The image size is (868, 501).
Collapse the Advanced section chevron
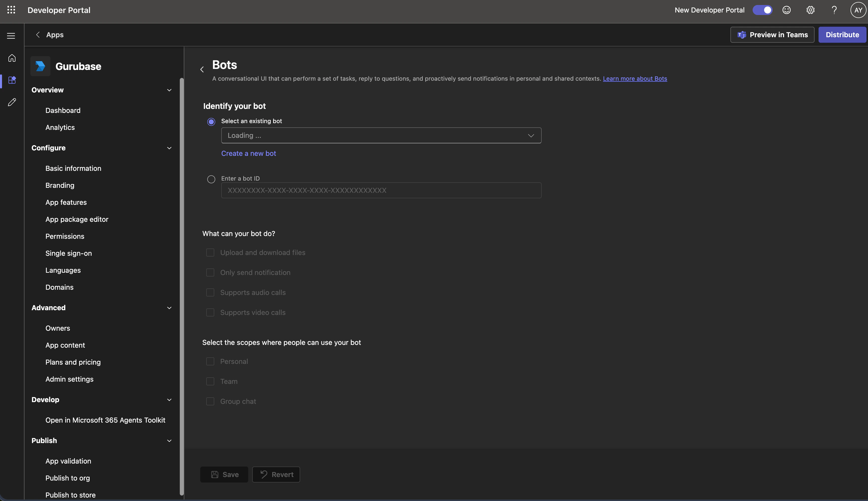[x=169, y=308]
